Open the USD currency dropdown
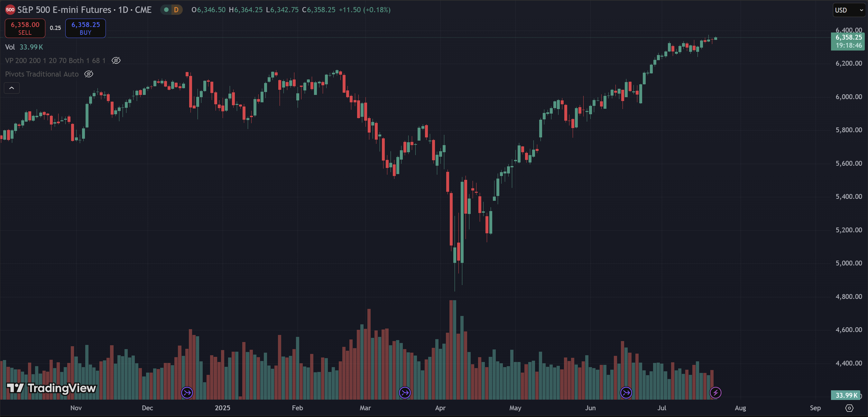 point(848,10)
